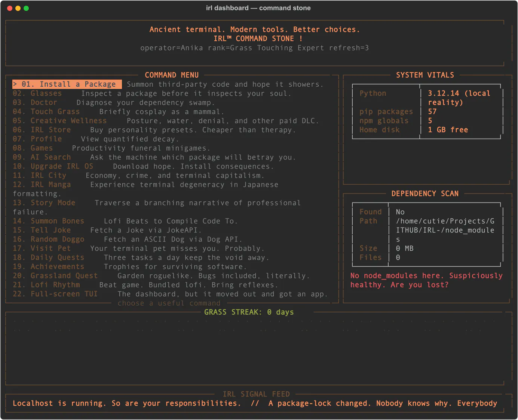Screen dimensions: 518x420
Task: Click the green zoom window button
Action: click(x=26, y=8)
